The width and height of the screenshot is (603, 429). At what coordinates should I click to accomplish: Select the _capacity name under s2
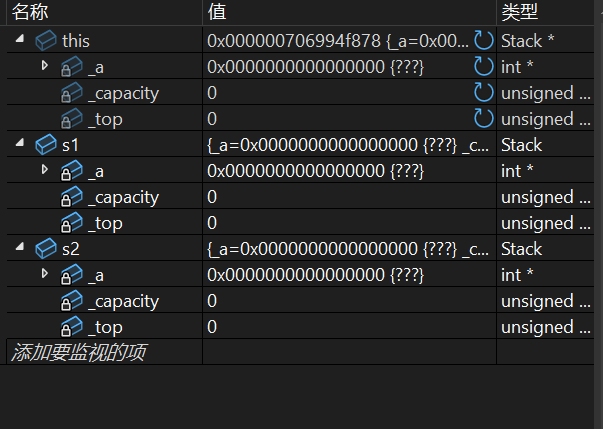click(x=123, y=302)
